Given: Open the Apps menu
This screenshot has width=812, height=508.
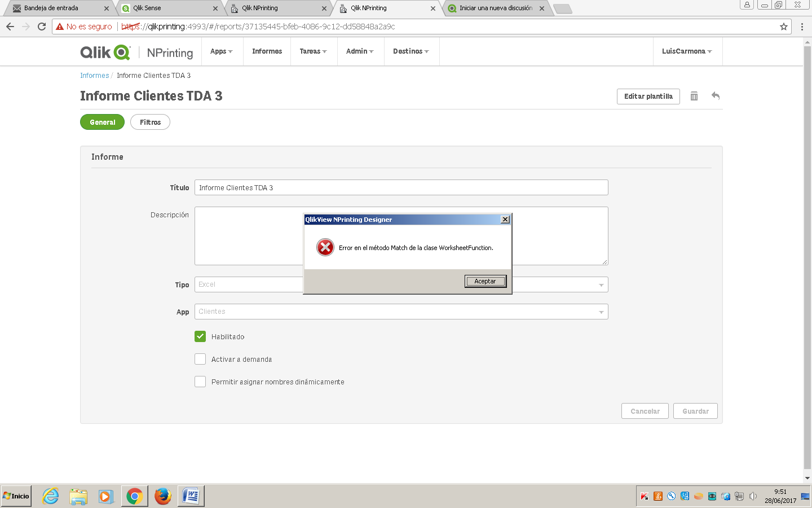Looking at the screenshot, I should pos(221,51).
